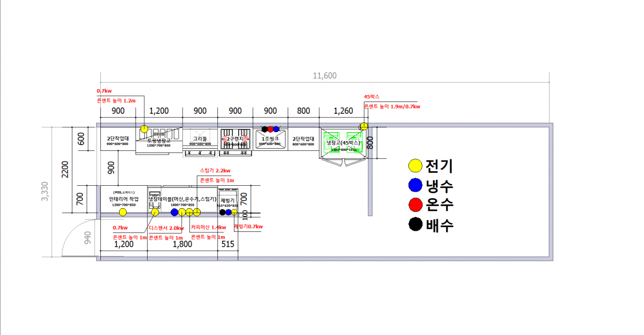Click the blue cold water marker under 냉장테이블
Image resolution: width=644 pixels, height=335 pixels.
(174, 212)
